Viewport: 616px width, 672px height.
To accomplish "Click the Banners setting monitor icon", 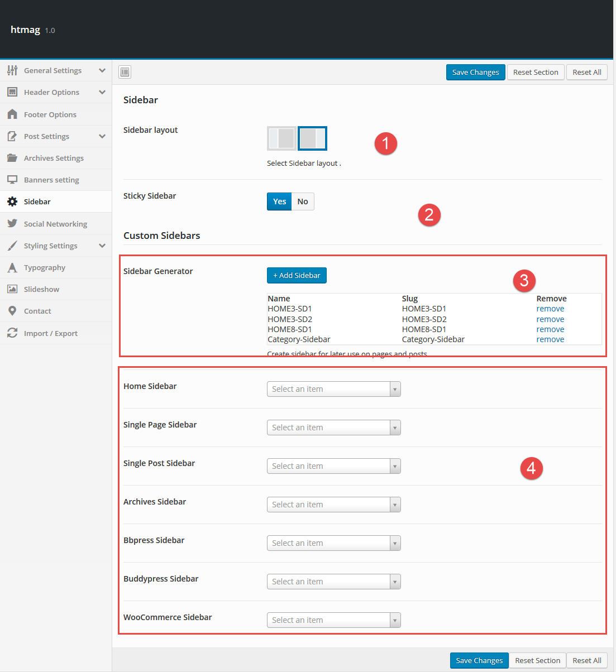I will tap(12, 180).
